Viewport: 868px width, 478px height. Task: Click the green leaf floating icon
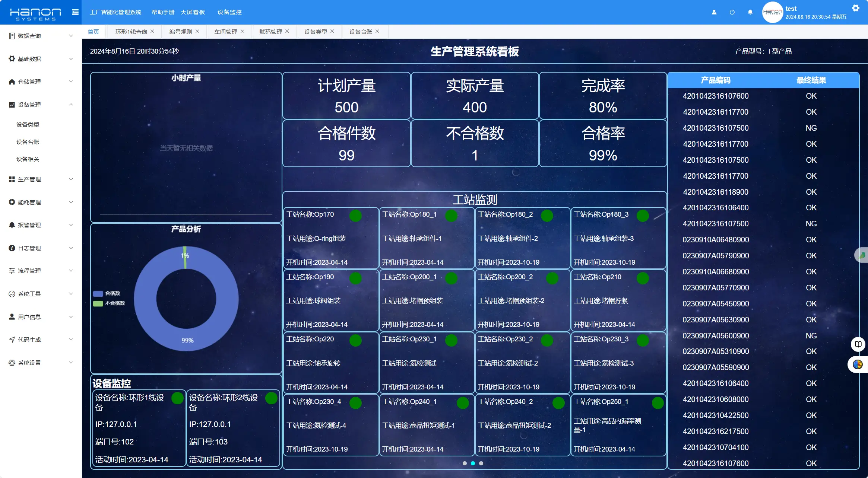pyautogui.click(x=862, y=255)
